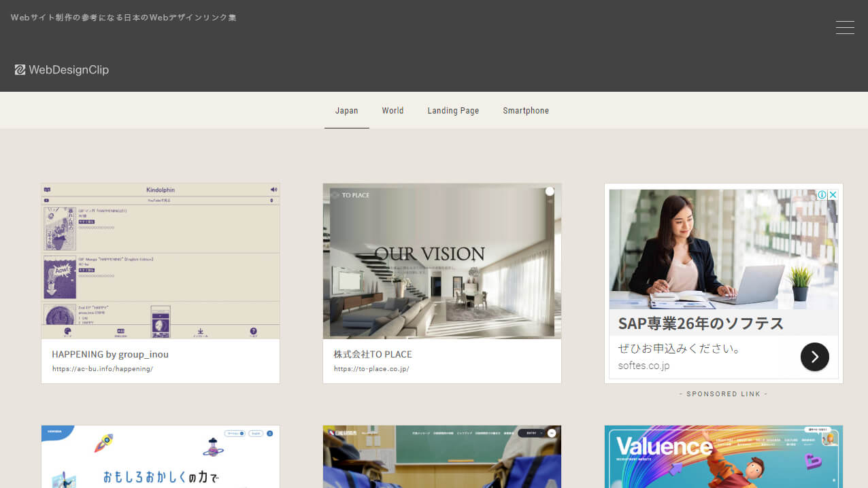
Task: Go to the Smartphone tab
Action: click(526, 111)
